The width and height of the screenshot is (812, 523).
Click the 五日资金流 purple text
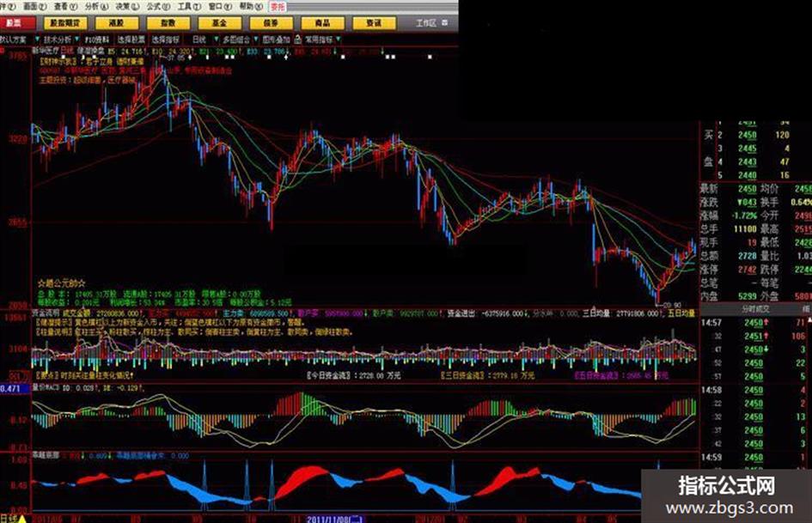tap(622, 375)
